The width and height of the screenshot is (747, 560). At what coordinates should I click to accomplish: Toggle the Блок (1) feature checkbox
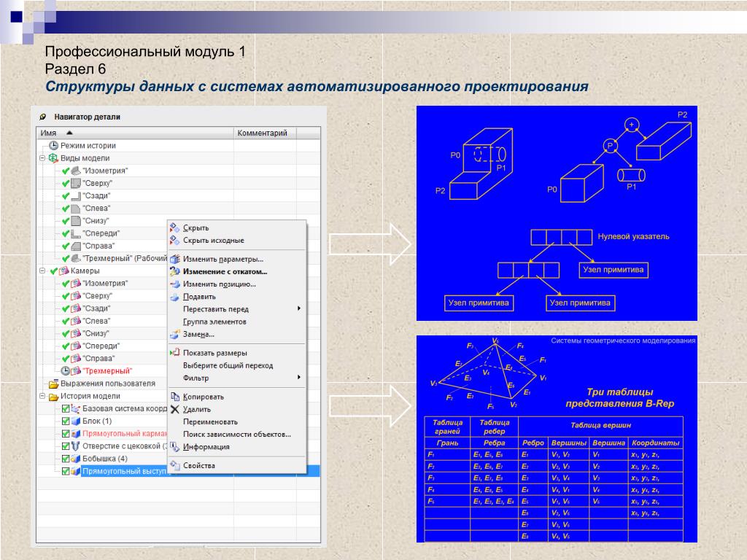tap(66, 421)
